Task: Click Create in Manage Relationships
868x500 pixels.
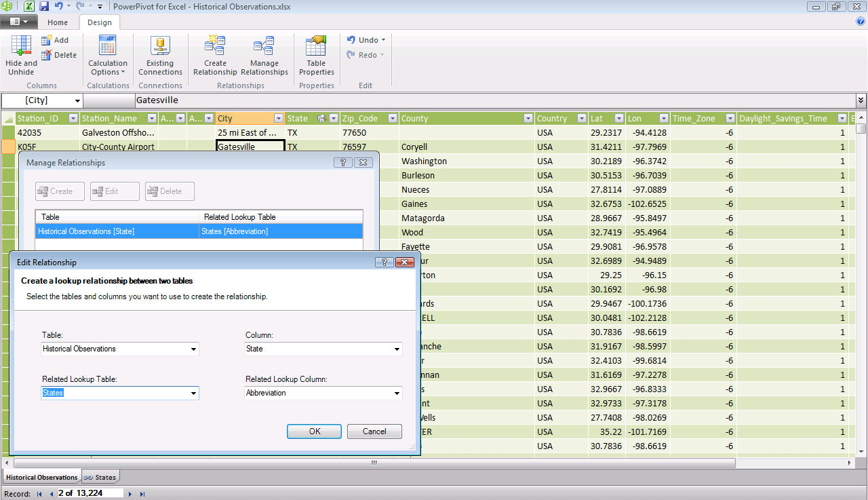Action: (59, 191)
